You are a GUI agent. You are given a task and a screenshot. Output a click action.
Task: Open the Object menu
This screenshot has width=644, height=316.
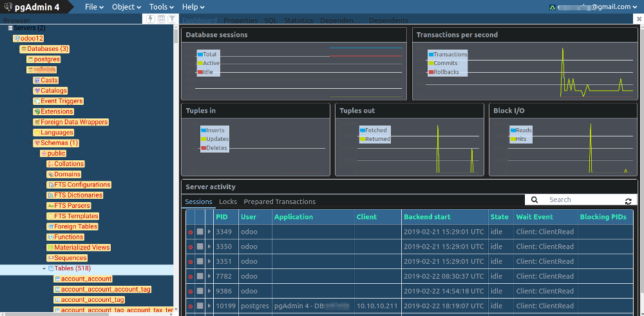[x=126, y=7]
